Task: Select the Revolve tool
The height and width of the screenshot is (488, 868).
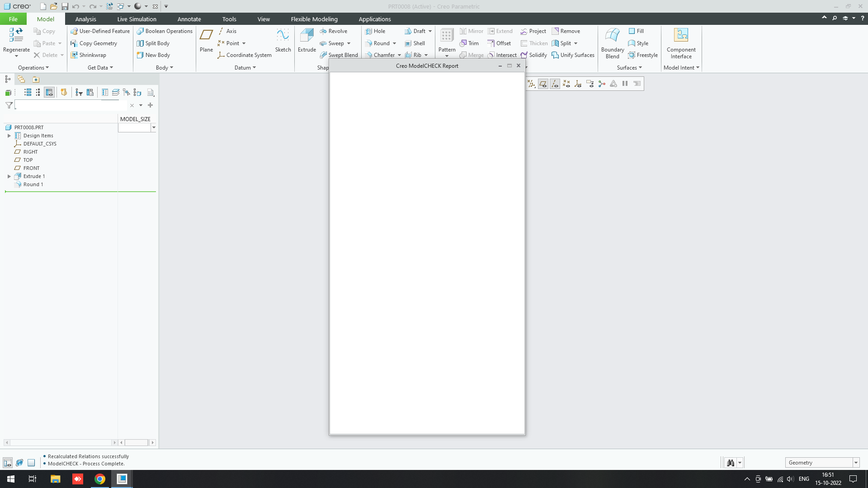Action: (335, 31)
